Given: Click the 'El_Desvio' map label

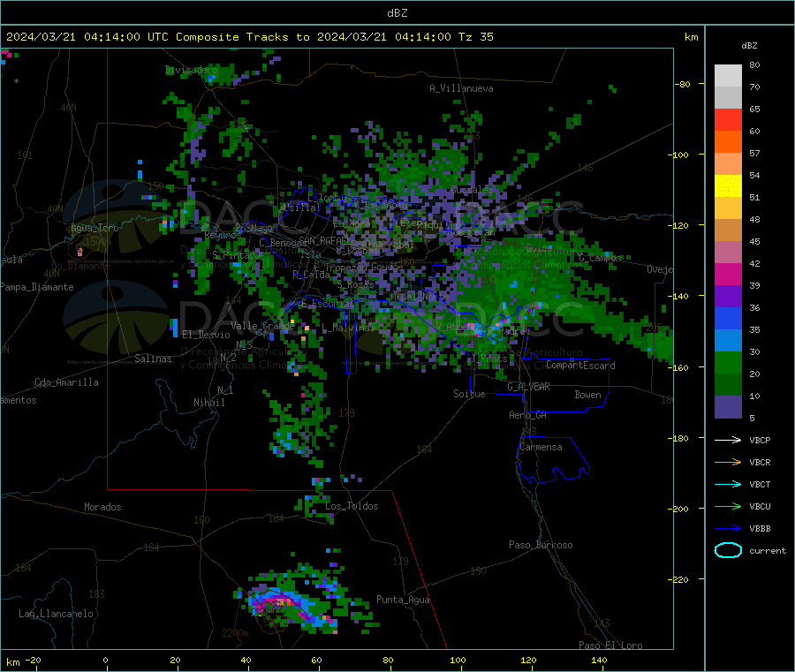Looking at the screenshot, I should point(206,335).
